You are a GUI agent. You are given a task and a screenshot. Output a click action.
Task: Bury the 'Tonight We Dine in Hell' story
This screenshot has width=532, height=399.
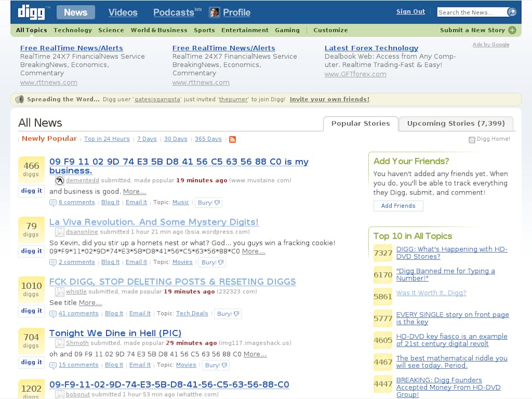point(213,365)
